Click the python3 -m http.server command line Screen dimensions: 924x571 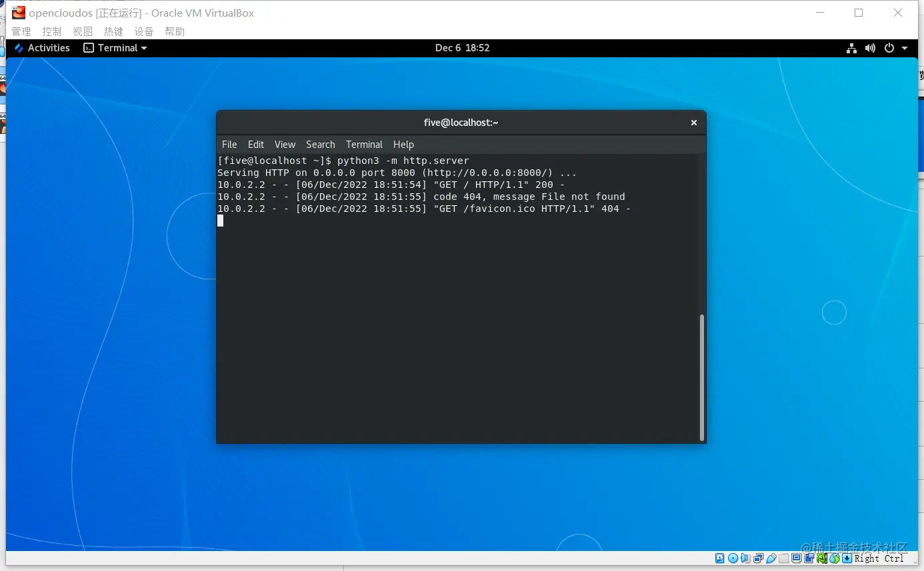[x=343, y=161]
